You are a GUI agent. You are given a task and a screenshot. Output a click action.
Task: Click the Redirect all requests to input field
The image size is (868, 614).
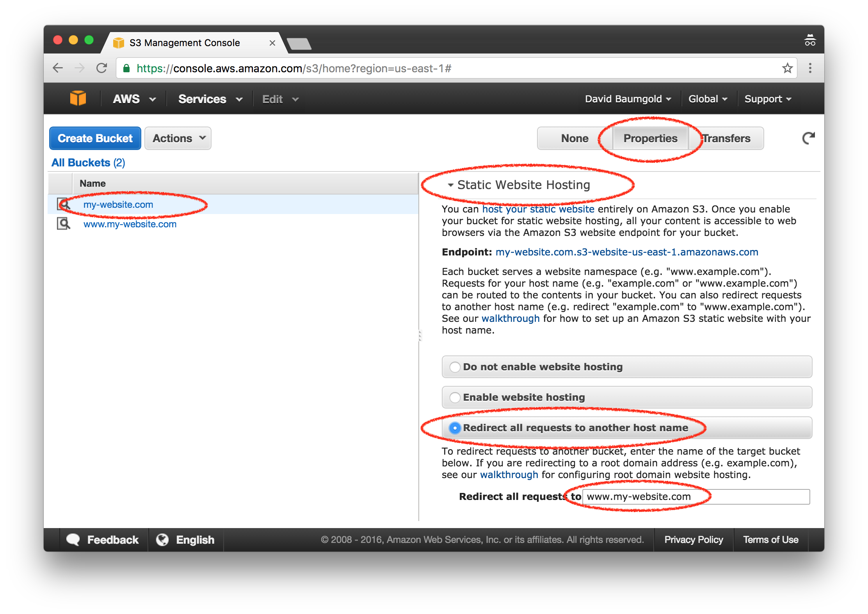pos(696,496)
